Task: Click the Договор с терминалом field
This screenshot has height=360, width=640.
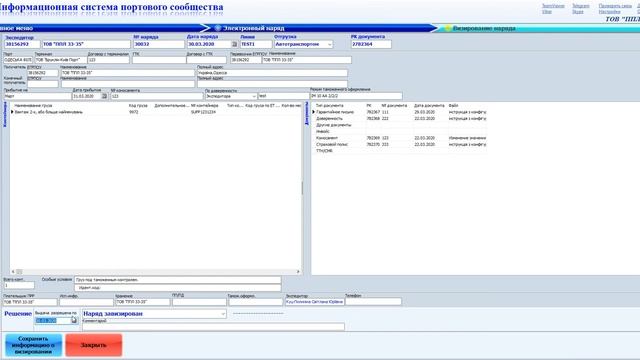Action: coord(109,60)
